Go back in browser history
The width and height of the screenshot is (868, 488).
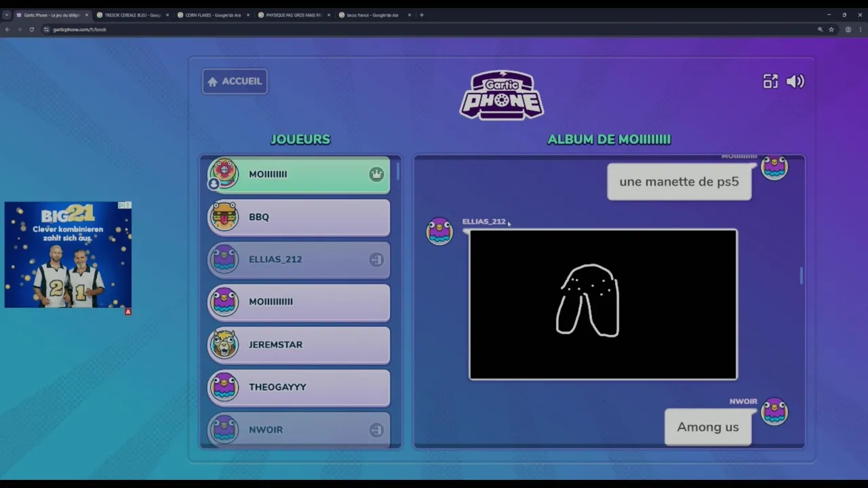[7, 30]
